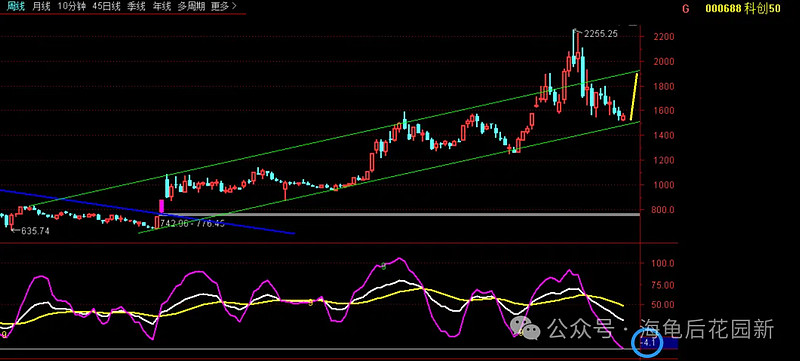The height and width of the screenshot is (361, 800).
Task: Click the red G marker at top right
Action: (685, 9)
